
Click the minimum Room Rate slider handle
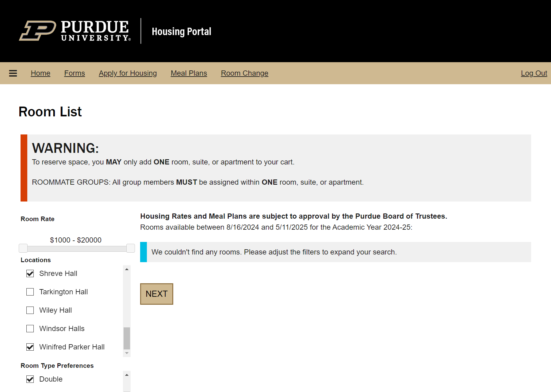pyautogui.click(x=23, y=248)
